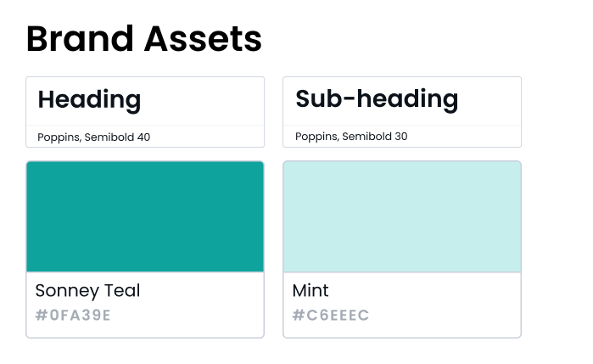Click the word Assets in the title
The width and height of the screenshot is (593, 364).
click(203, 39)
